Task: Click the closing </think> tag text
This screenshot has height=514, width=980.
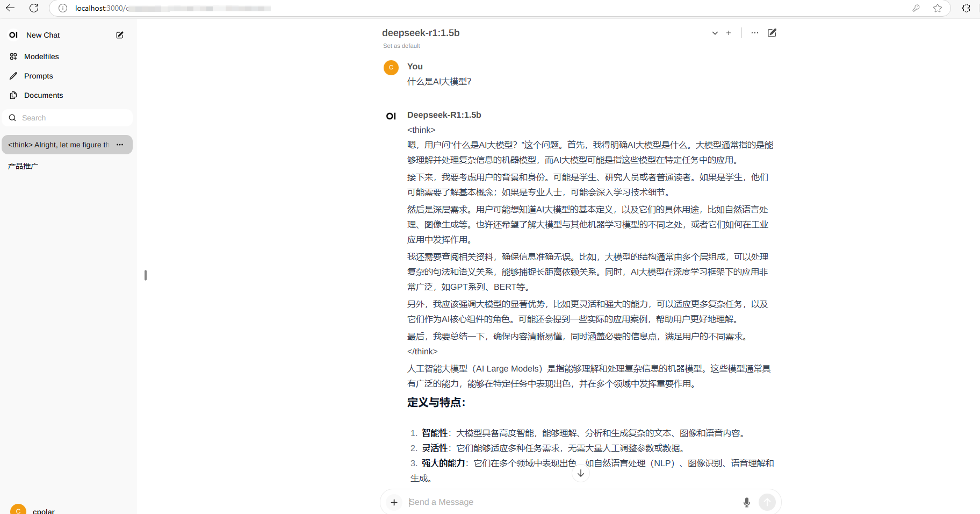Action: [x=422, y=352]
